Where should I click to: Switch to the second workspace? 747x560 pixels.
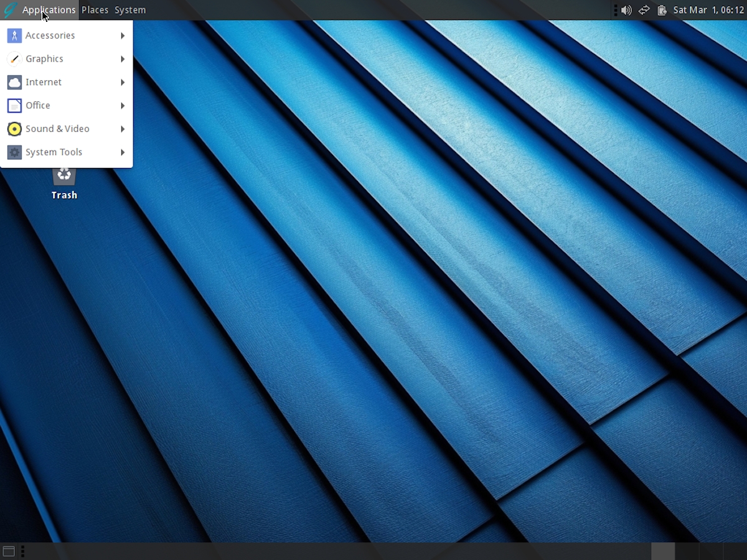(687, 551)
